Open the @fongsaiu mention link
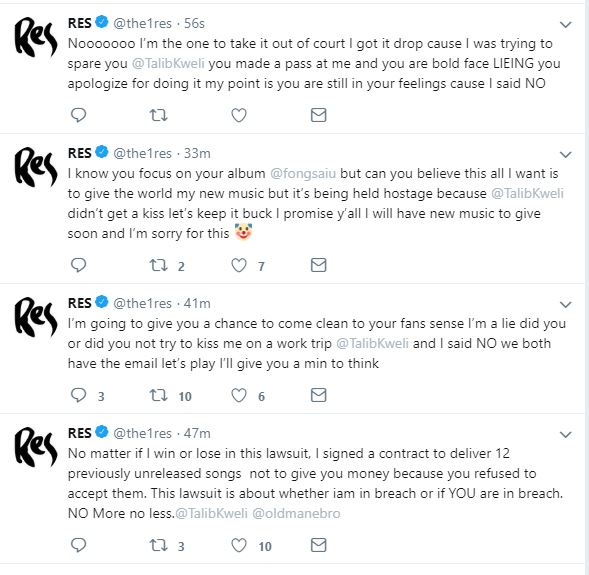The image size is (589, 575). pos(303,174)
